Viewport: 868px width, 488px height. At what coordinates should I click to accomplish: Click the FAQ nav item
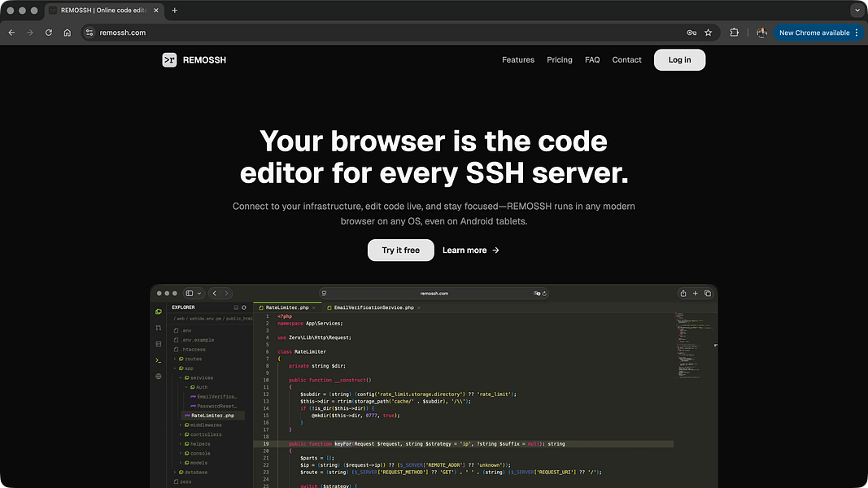tap(592, 59)
